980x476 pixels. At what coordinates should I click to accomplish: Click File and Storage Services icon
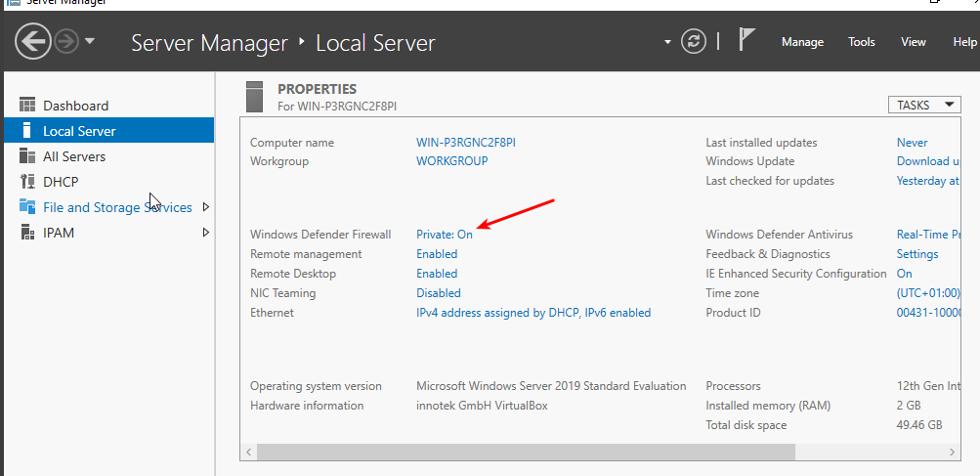click(27, 207)
